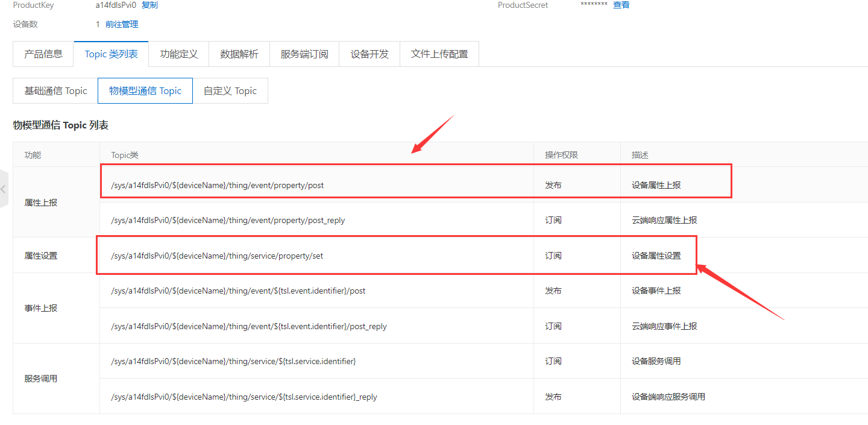The height and width of the screenshot is (425, 868).
Task: Select the Topic 类列表 tab
Action: (112, 54)
